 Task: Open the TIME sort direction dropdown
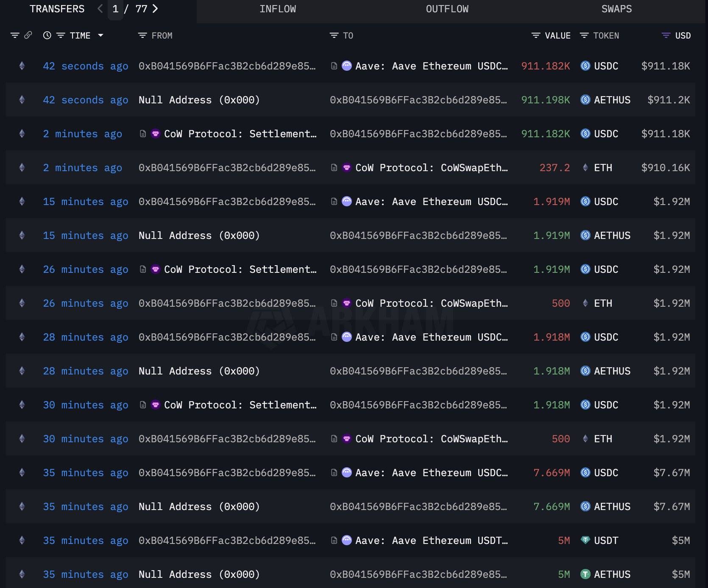(x=100, y=35)
